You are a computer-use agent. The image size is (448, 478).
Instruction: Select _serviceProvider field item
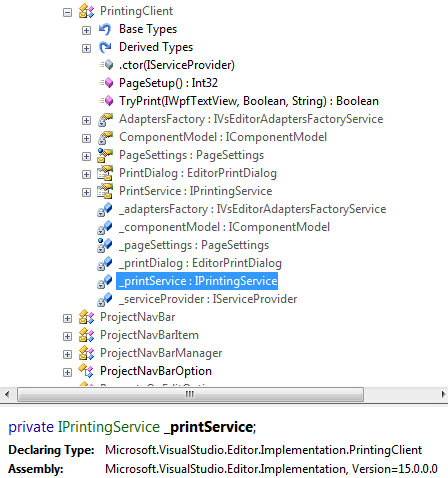(x=208, y=299)
